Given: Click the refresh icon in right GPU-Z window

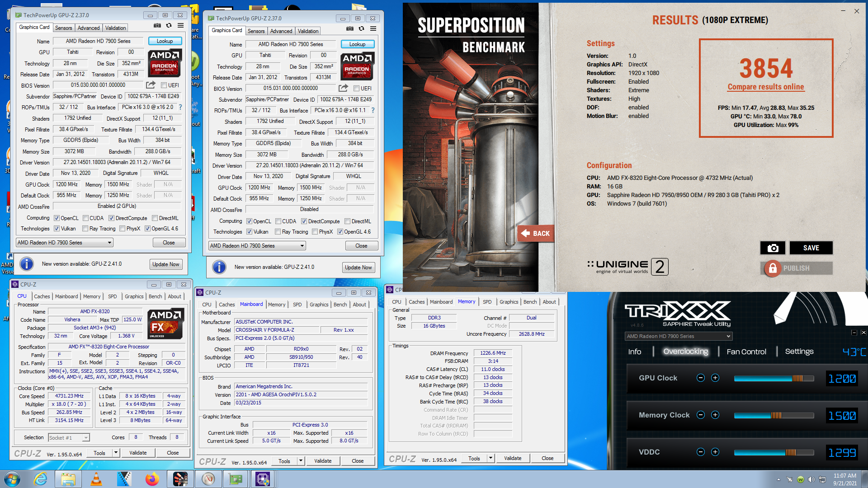Looking at the screenshot, I should point(361,28).
